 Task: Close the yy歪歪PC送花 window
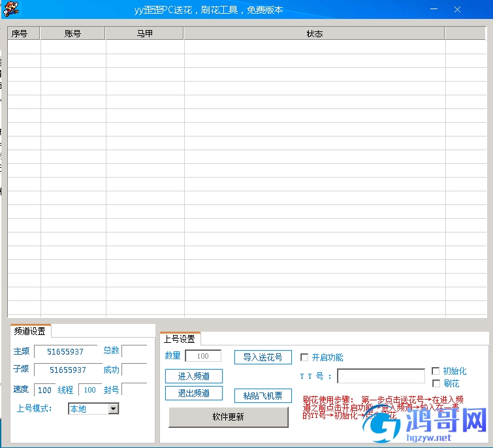tap(458, 9)
